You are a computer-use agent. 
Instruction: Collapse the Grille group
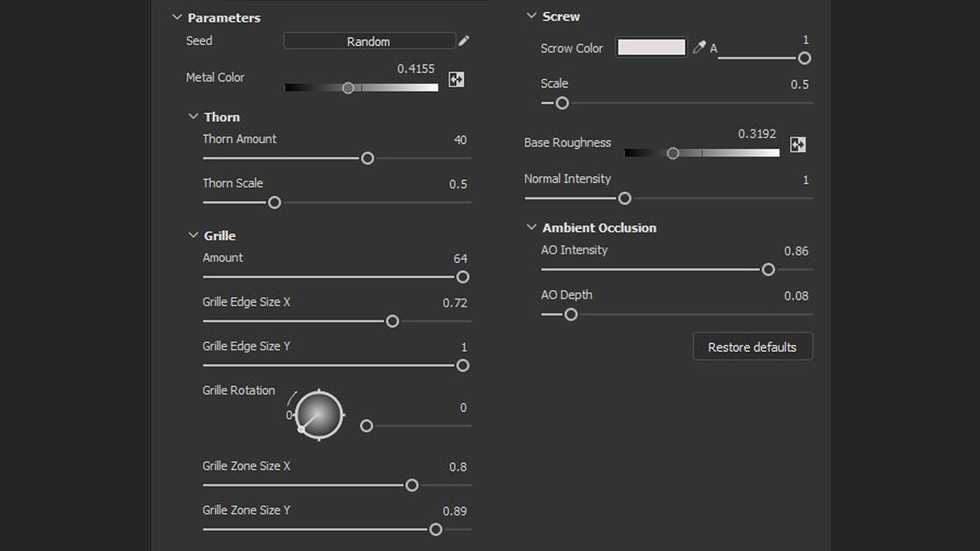(x=193, y=235)
